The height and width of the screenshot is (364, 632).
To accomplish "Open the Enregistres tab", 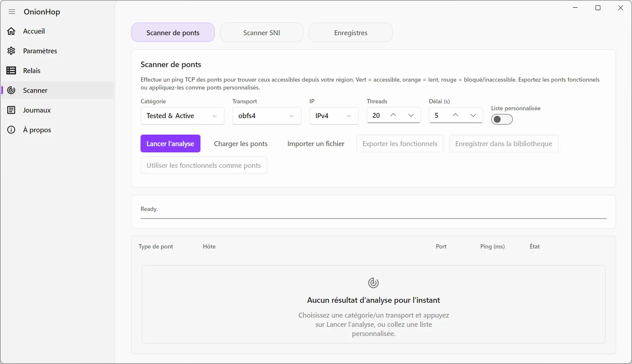I will 351,33.
